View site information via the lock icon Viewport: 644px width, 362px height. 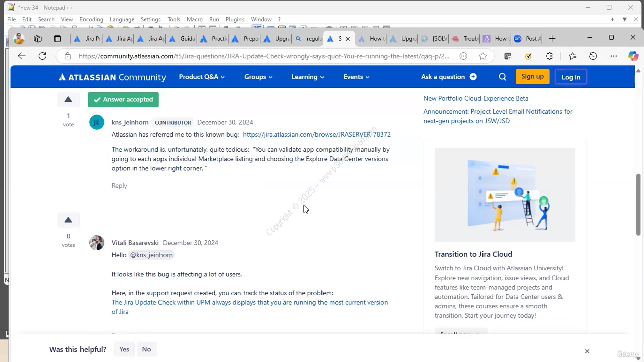(68, 56)
